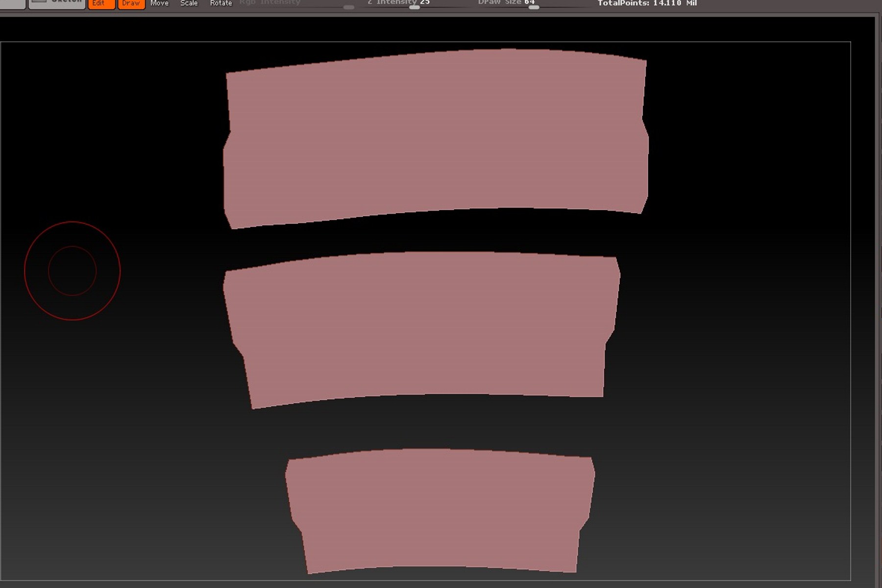Click the middle pink mesh piece
Screen dimensions: 882x588
pyautogui.click(x=421, y=330)
